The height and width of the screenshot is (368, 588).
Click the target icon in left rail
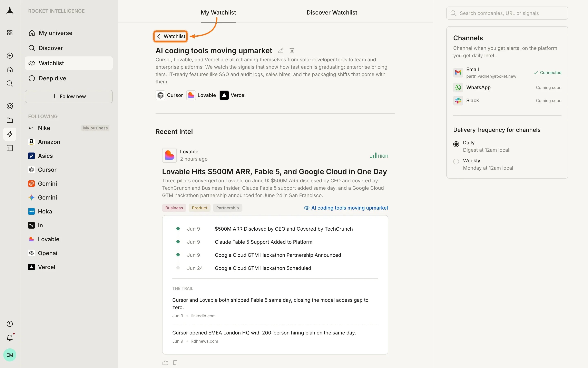coord(10,106)
